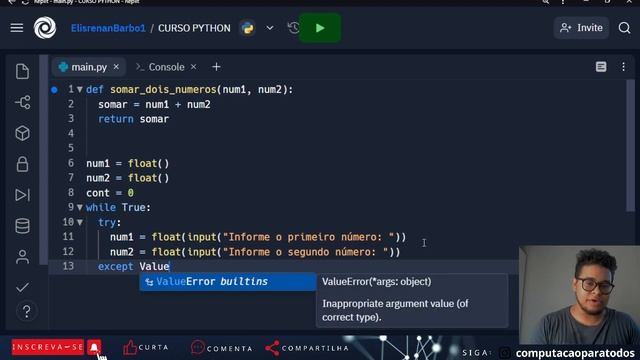Close the Console tab
The height and width of the screenshot is (360, 640).
[193, 67]
